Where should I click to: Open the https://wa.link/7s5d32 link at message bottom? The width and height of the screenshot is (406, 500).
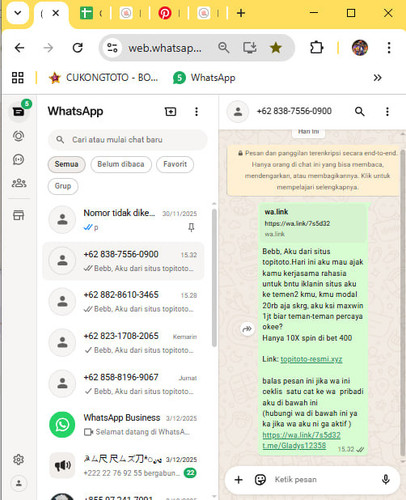tap(301, 435)
